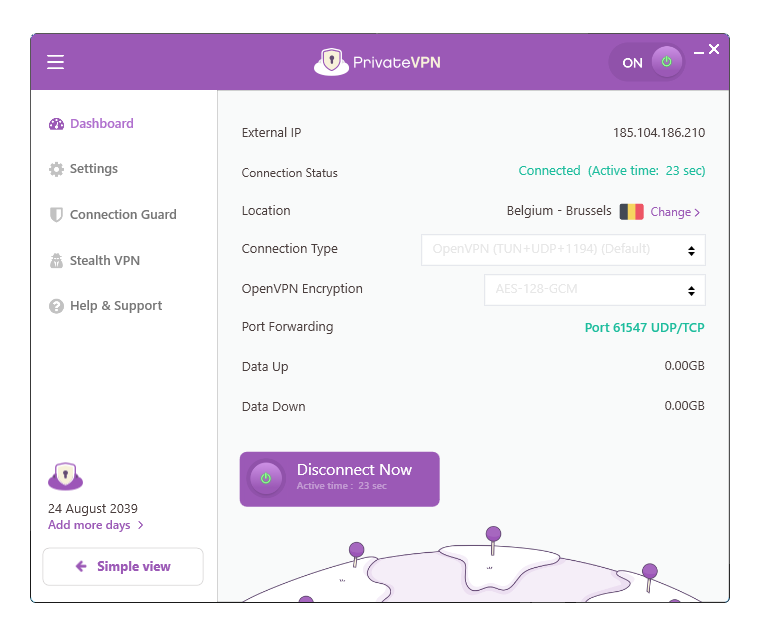Image resolution: width=761 pixels, height=636 pixels.
Task: Click the left map pin on globe
Action: pyautogui.click(x=356, y=554)
